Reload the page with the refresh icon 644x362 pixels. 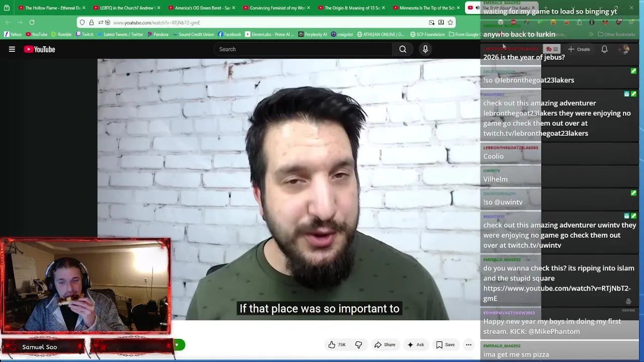pos(32,23)
